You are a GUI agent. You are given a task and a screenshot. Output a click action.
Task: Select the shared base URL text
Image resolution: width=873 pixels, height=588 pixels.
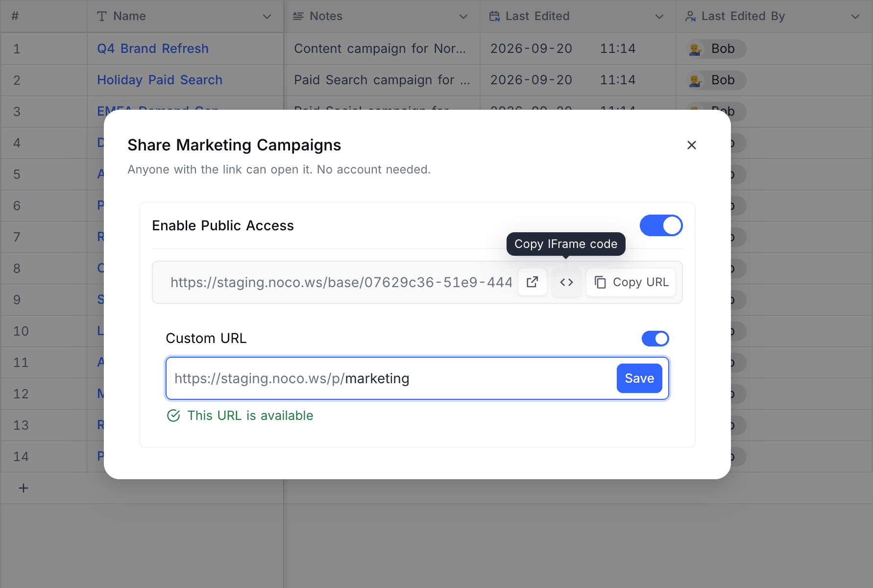341,282
